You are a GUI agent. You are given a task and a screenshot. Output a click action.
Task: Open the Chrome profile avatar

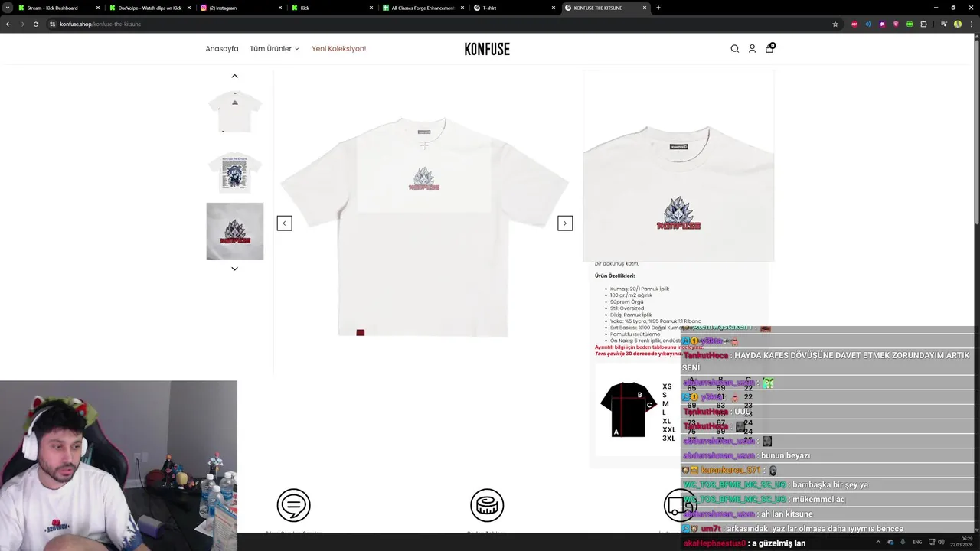click(958, 24)
